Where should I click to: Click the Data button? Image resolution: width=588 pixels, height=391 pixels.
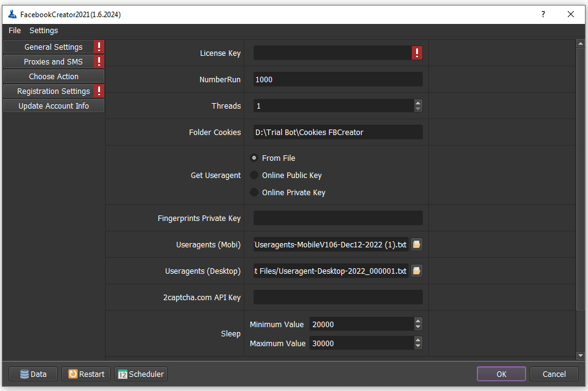click(x=33, y=374)
